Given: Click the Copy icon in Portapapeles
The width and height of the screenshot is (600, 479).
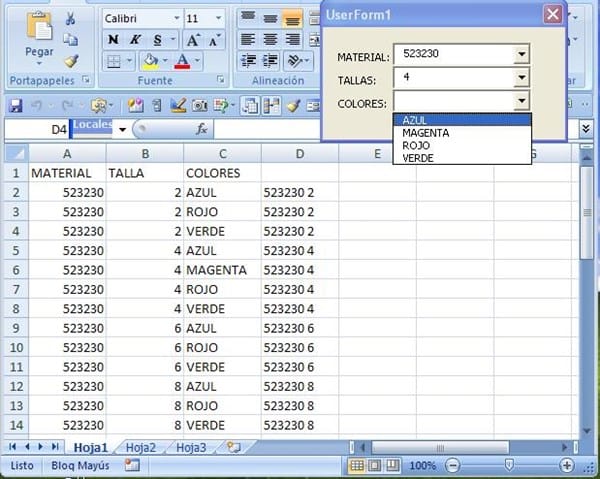Looking at the screenshot, I should (x=70, y=39).
